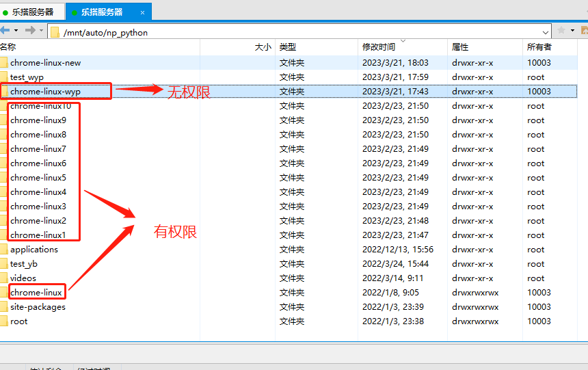Select the chrome-linux3 folder
Screen dimensions: 588x370
click(38, 207)
